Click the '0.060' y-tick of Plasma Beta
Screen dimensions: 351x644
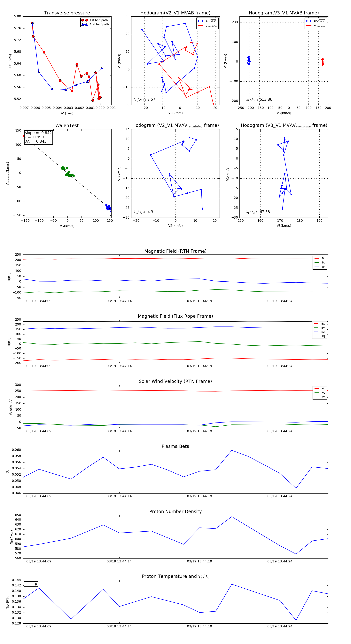coord(17,450)
